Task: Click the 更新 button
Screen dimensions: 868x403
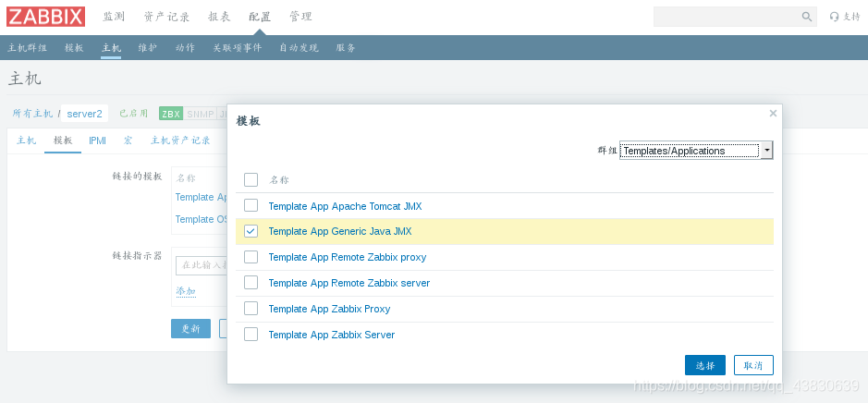Action: pyautogui.click(x=191, y=328)
